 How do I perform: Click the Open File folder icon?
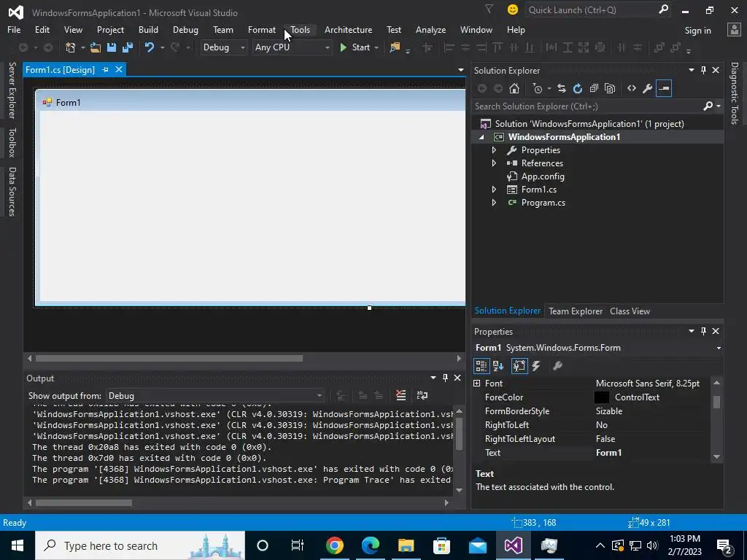coord(96,47)
